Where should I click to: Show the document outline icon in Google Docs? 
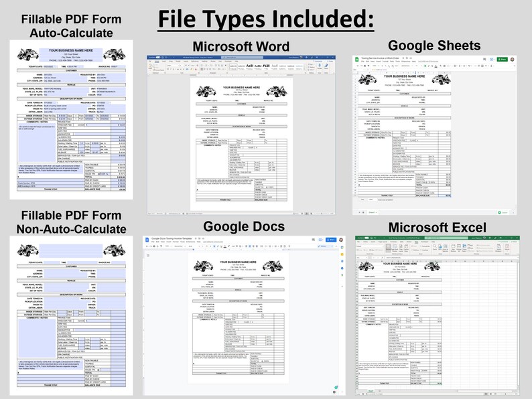pos(148,255)
